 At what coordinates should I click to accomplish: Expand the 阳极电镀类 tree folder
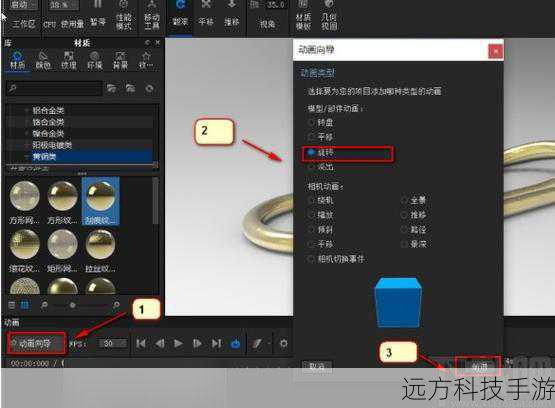[x=27, y=145]
